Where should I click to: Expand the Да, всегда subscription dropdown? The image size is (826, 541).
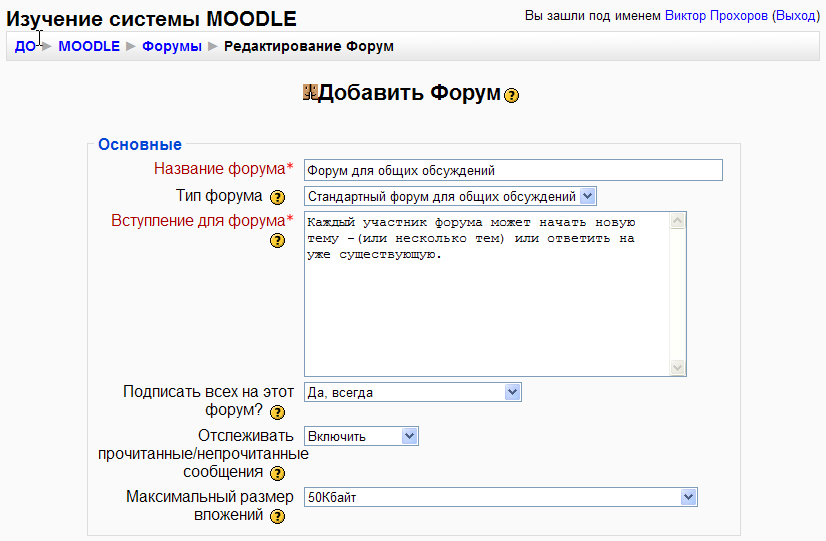412,392
